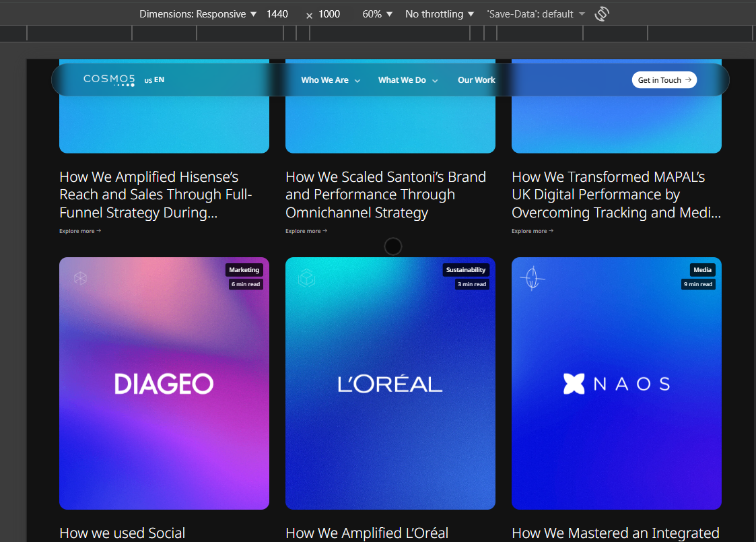
Task: Open the Dimensions Responsive dropdown
Action: [x=198, y=14]
